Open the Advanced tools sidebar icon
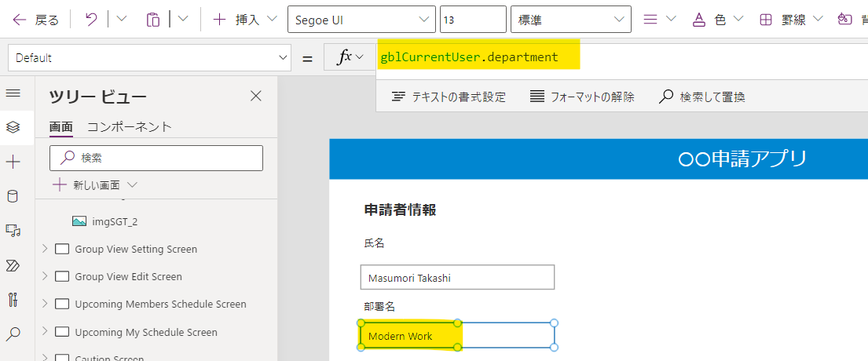Viewport: 868px width, 361px height. 13,300
